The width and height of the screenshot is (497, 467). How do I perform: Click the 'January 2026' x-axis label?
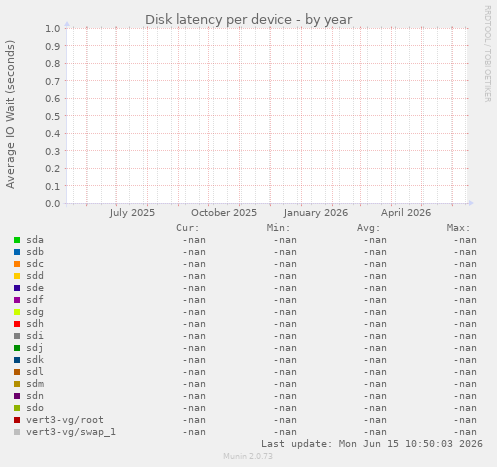tap(316, 213)
